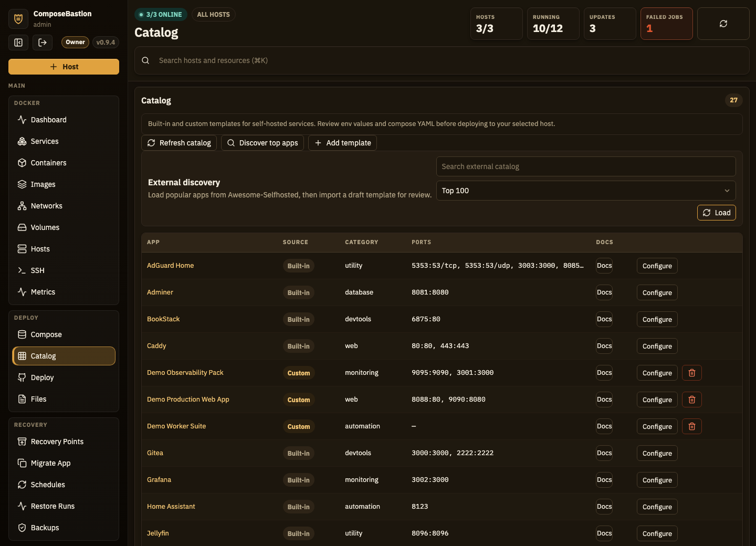Click the ALL HOSTS filter pill
The image size is (756, 546).
point(213,15)
